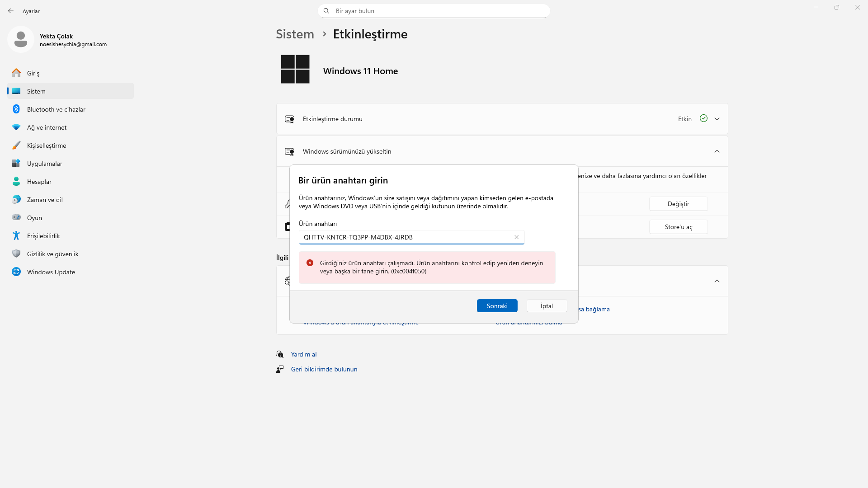Click the Ağ ve internet wifi icon
Screen dimensions: 868x488
click(x=16, y=127)
